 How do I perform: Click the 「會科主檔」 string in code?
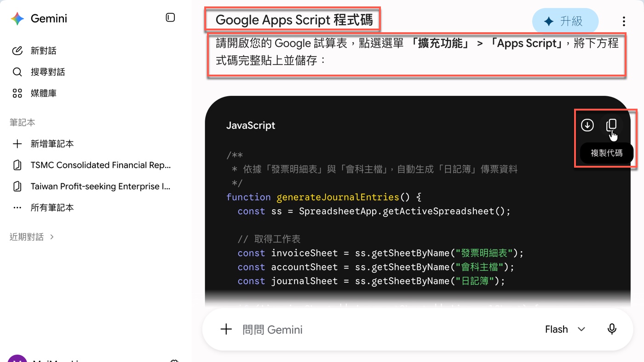pyautogui.click(x=479, y=267)
